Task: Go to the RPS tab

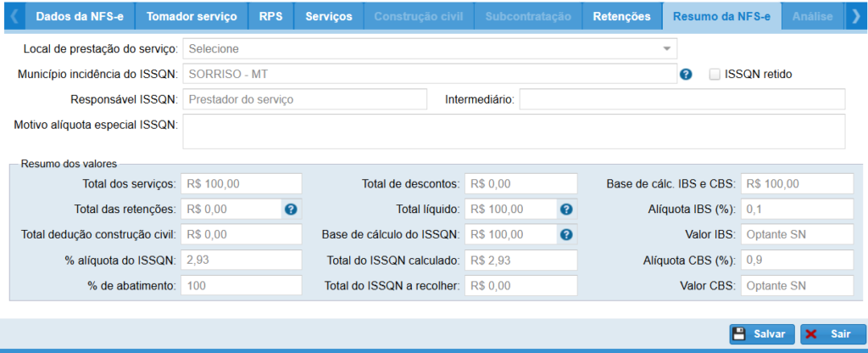Action: click(271, 16)
